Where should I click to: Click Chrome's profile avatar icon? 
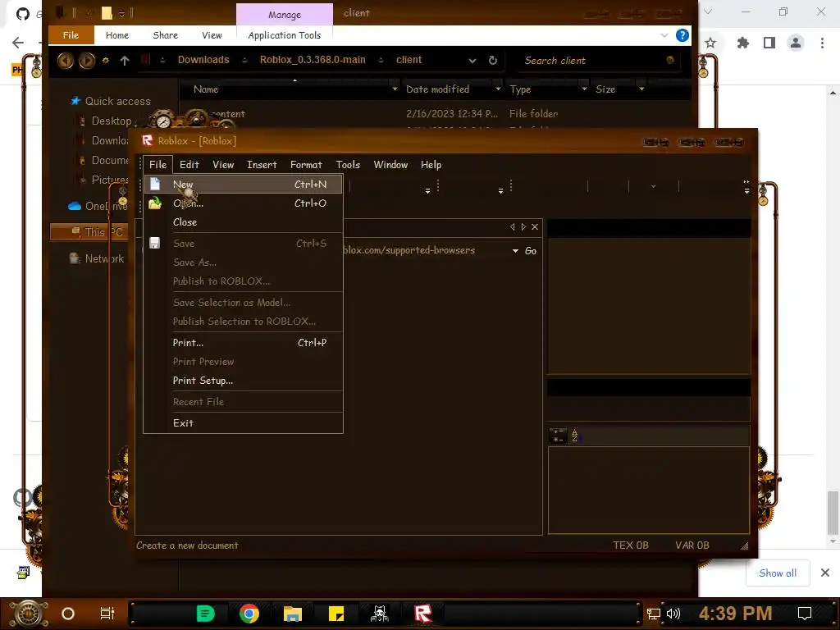[x=796, y=43]
